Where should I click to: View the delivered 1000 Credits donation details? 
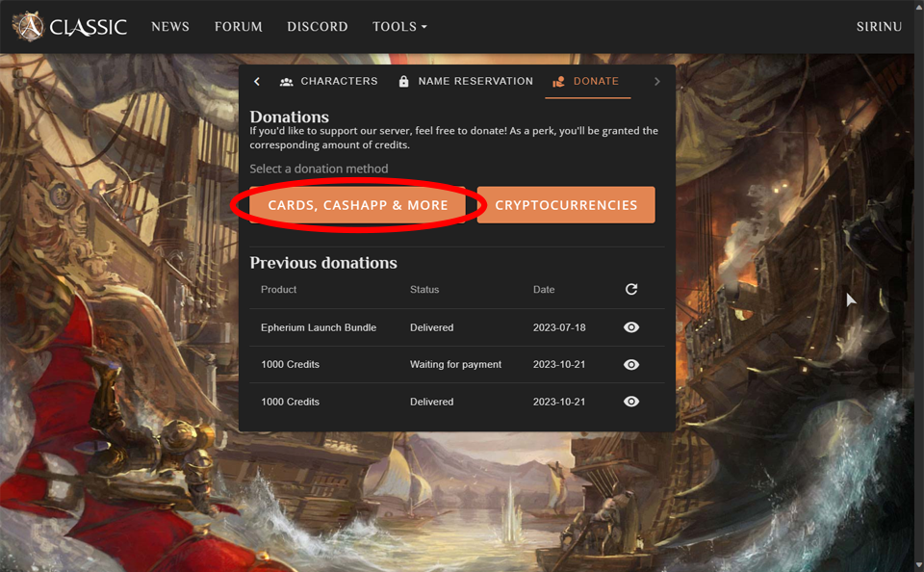coord(631,402)
